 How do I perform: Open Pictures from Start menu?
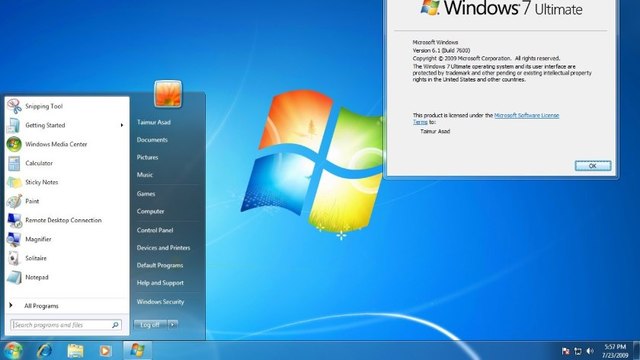click(147, 157)
